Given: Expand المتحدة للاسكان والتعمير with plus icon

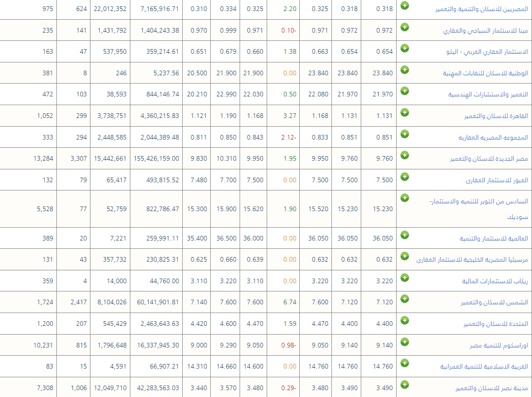Looking at the screenshot, I should [x=404, y=320].
